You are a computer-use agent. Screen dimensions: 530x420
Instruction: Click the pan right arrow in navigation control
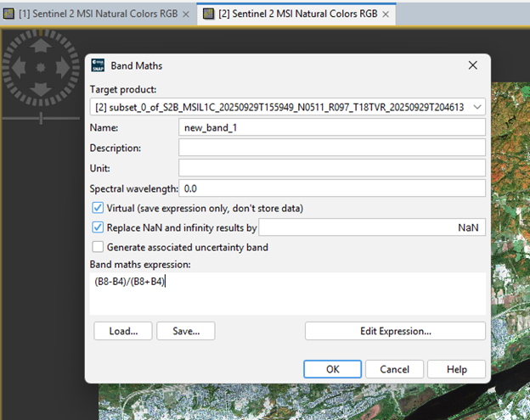(62, 69)
